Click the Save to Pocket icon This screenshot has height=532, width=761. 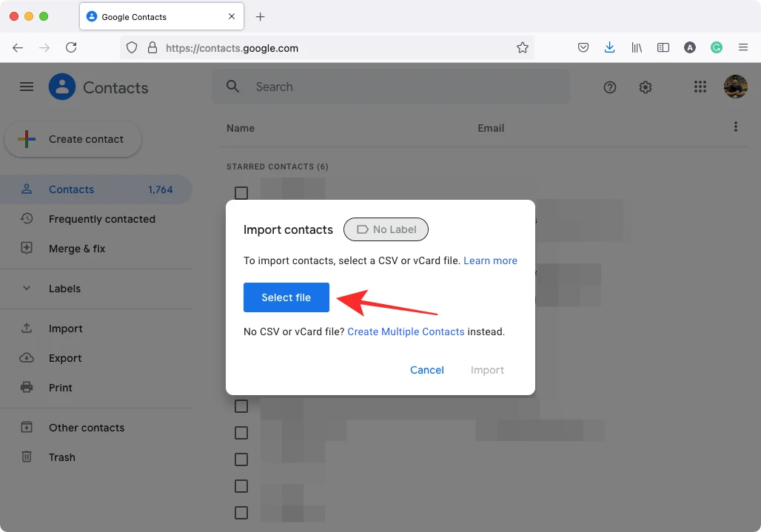click(583, 47)
